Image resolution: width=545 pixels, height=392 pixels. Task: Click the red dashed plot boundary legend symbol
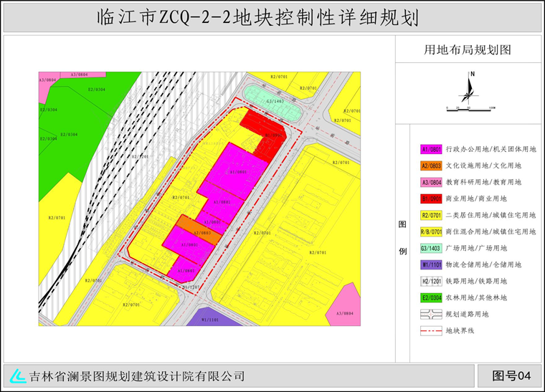430,330
